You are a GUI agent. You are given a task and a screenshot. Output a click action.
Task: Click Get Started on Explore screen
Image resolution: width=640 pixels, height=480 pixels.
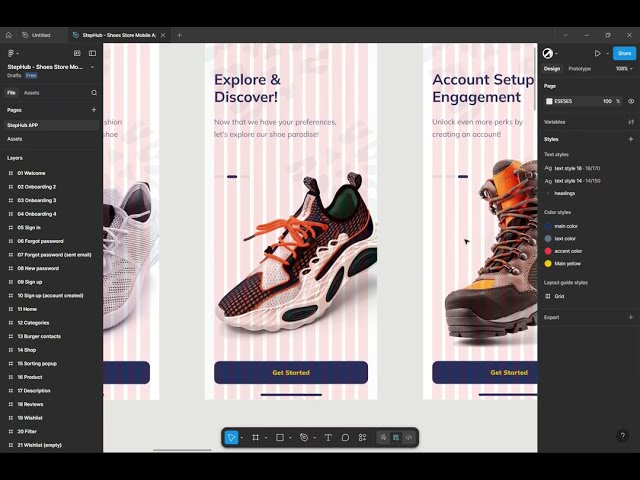[x=291, y=372]
